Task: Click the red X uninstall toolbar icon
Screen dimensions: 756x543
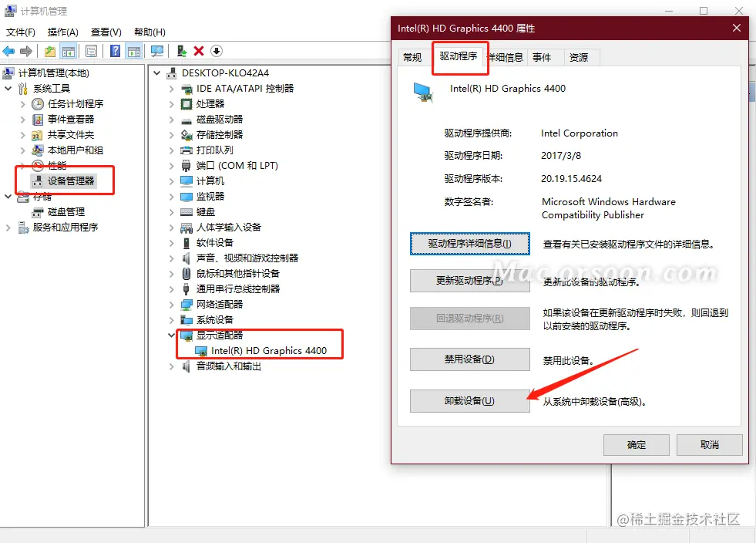Action: coord(199,51)
